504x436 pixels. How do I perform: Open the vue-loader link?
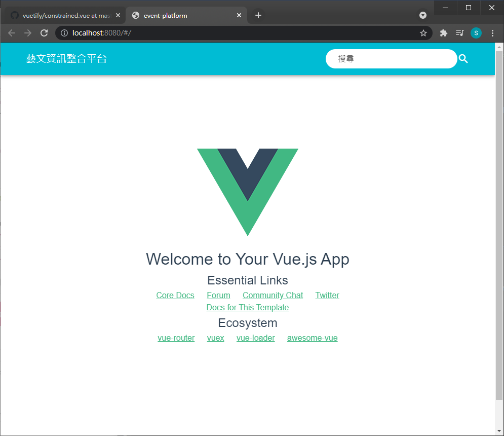(256, 338)
